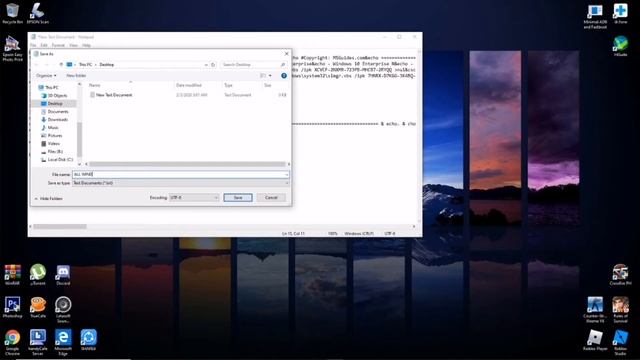The width and height of the screenshot is (640, 360).
Task: Click Desktop in the address bar path
Action: coord(107,64)
